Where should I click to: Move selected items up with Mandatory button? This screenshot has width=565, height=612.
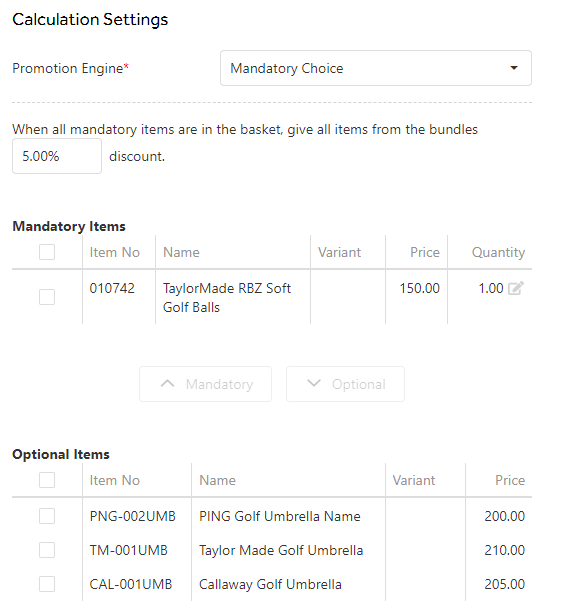tap(205, 384)
